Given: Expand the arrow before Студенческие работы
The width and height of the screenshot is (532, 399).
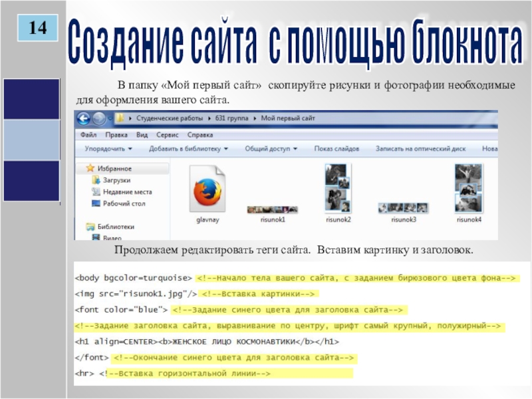Looking at the screenshot, I should pos(130,118).
